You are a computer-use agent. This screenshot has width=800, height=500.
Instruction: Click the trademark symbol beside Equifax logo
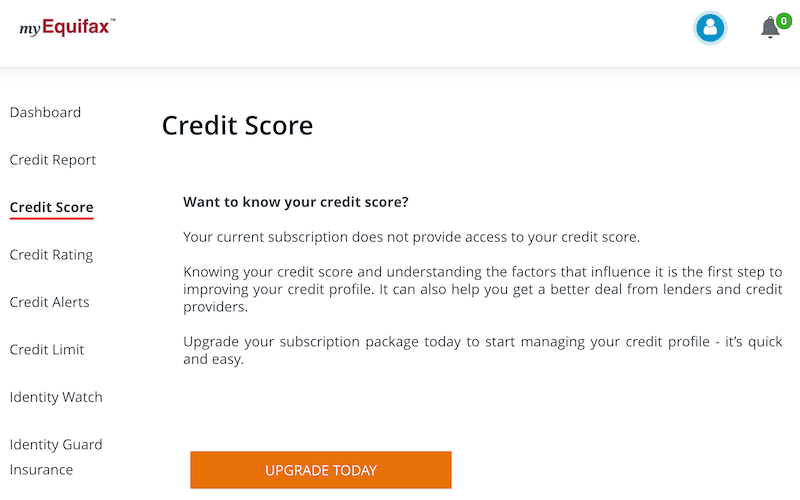click(113, 21)
